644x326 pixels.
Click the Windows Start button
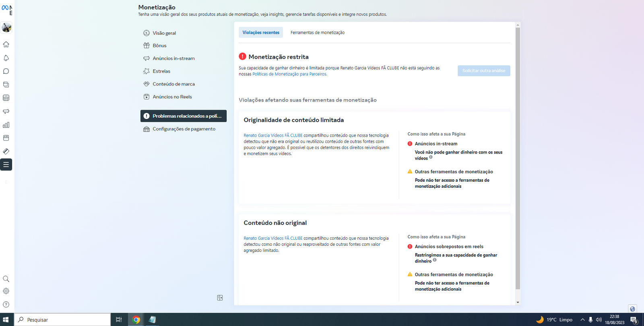(x=6, y=320)
